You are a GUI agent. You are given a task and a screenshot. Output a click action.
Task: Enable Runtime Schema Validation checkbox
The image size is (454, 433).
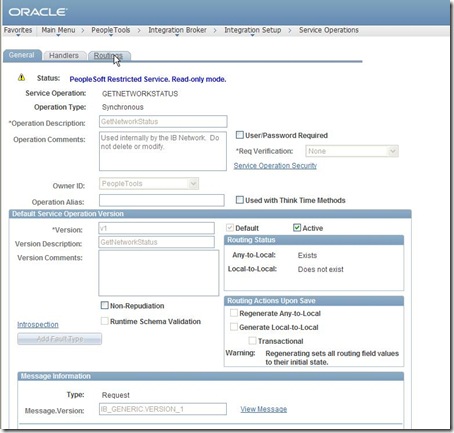tap(105, 321)
